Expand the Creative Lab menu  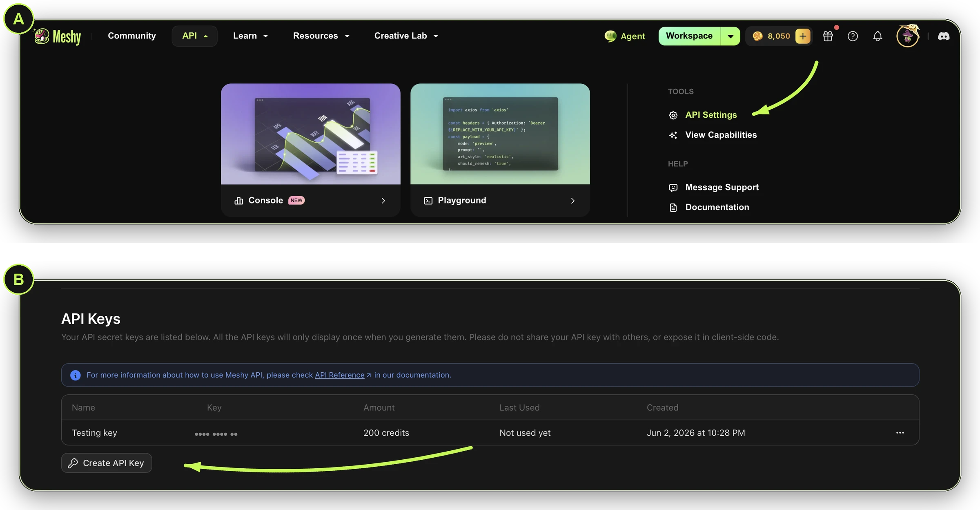[x=406, y=36]
